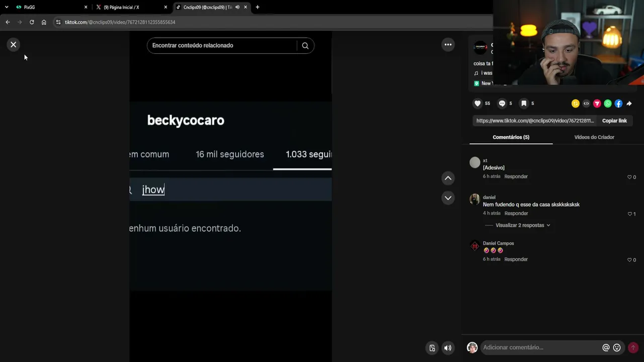Image resolution: width=644 pixels, height=362 pixels.
Task: Click the Copiar link button
Action: 614,121
